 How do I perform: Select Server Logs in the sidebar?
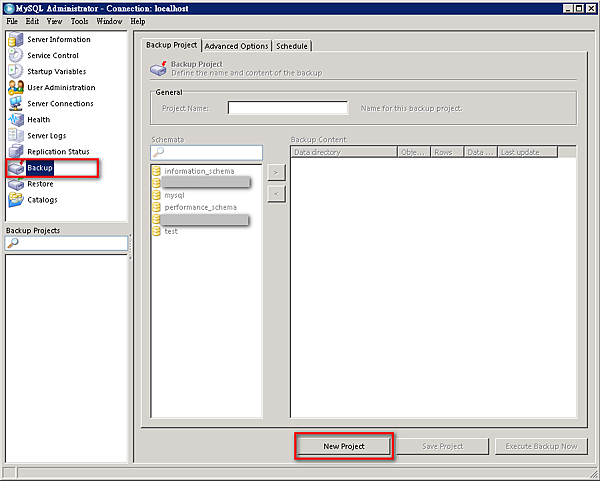click(x=47, y=136)
